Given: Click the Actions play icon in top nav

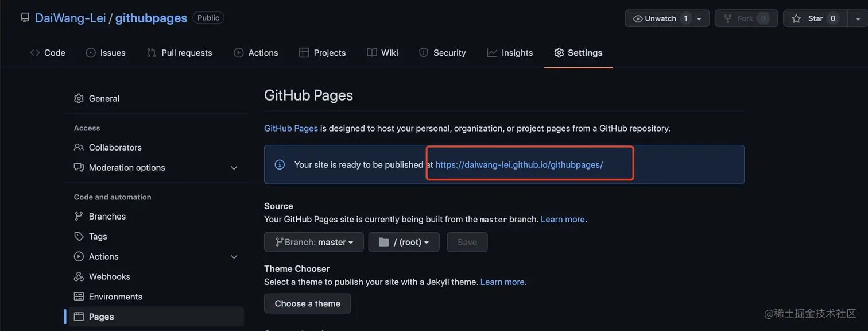Looking at the screenshot, I should point(239,53).
